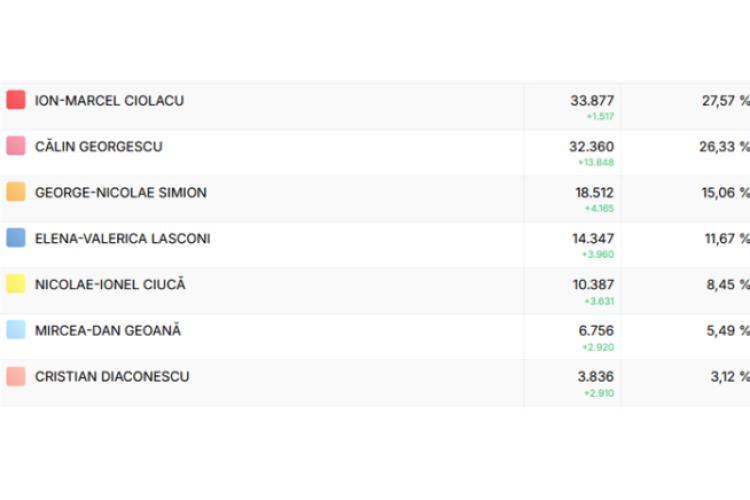Select candidate name Nicolae-Ionel Ciucă

110,285
